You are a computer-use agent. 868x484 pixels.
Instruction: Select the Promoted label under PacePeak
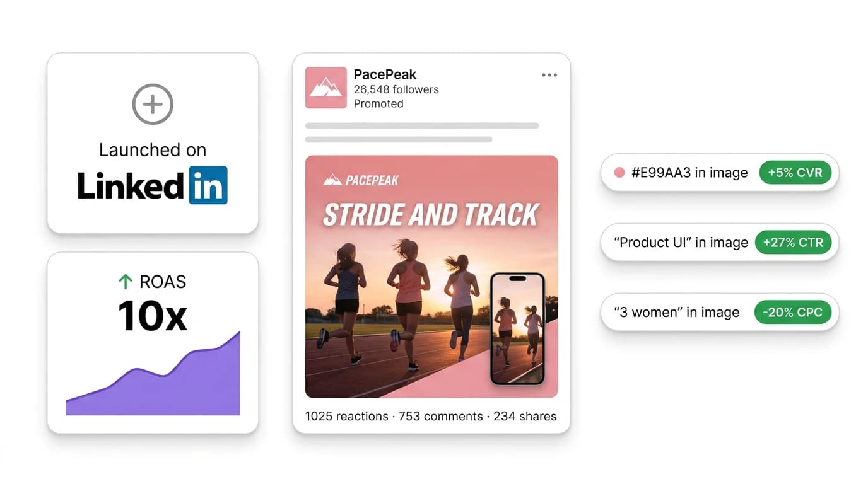[x=378, y=103]
